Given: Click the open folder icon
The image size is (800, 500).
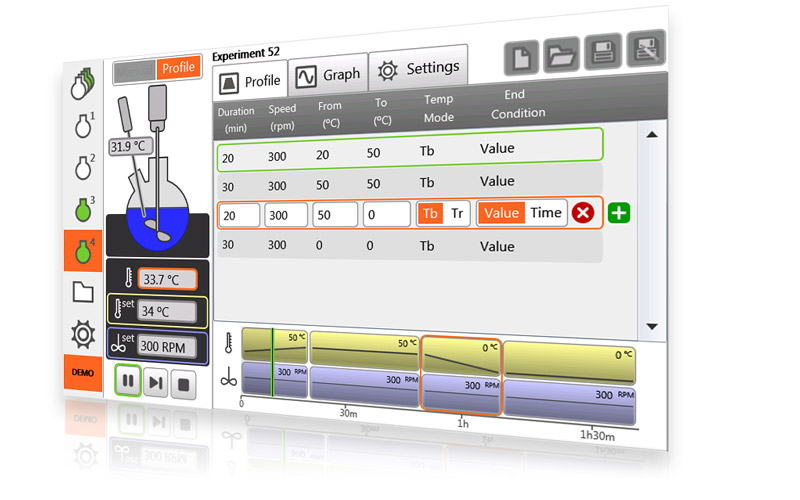Looking at the screenshot, I should tap(561, 55).
